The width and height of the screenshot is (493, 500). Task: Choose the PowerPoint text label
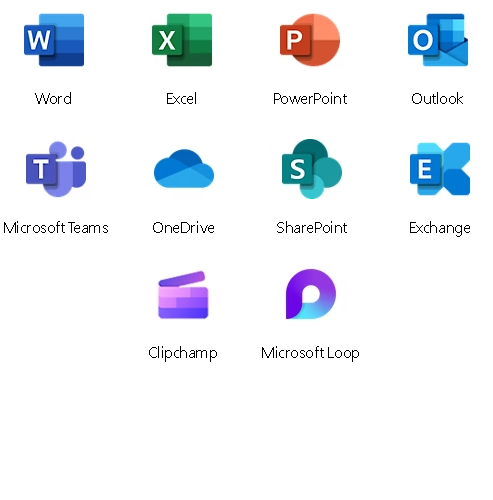click(x=310, y=99)
